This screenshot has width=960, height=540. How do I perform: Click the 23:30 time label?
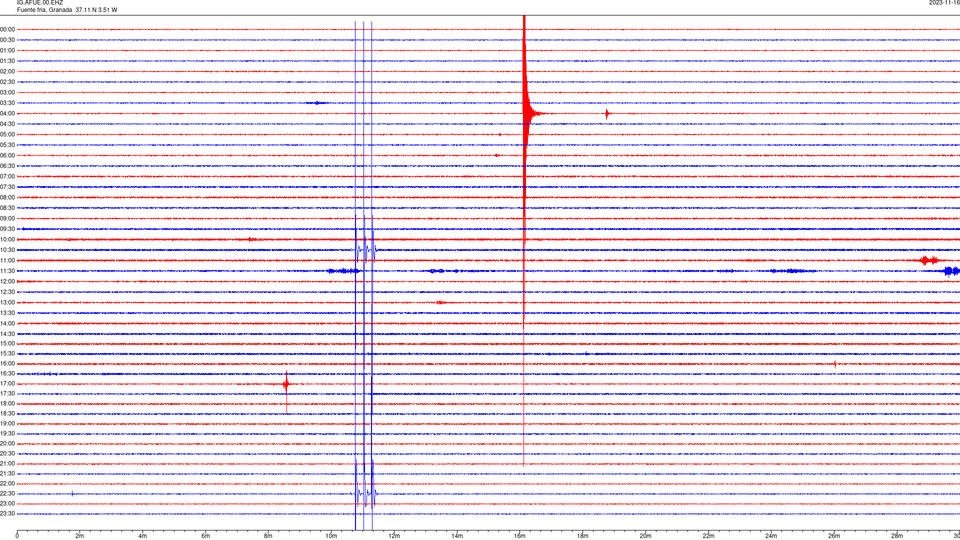(8, 514)
